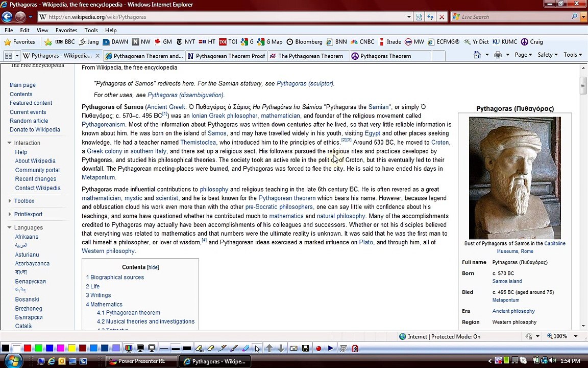Switch to the Pythagorean Theorem Proof tab

pyautogui.click(x=227, y=56)
